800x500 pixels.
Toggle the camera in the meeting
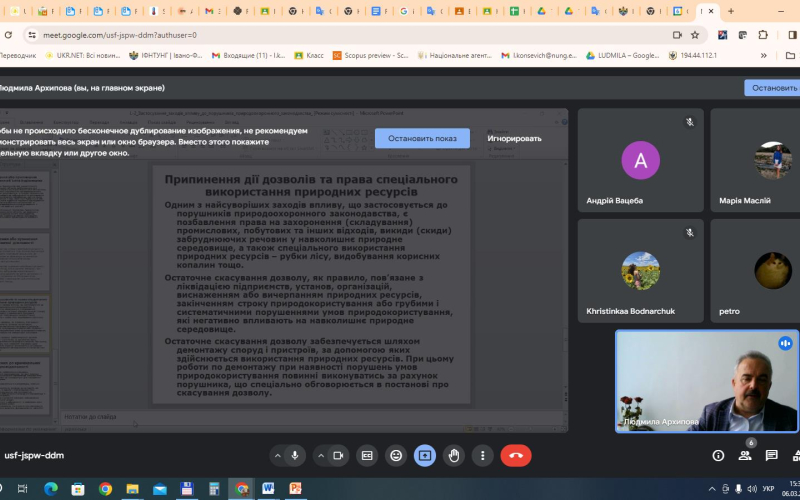coord(338,456)
